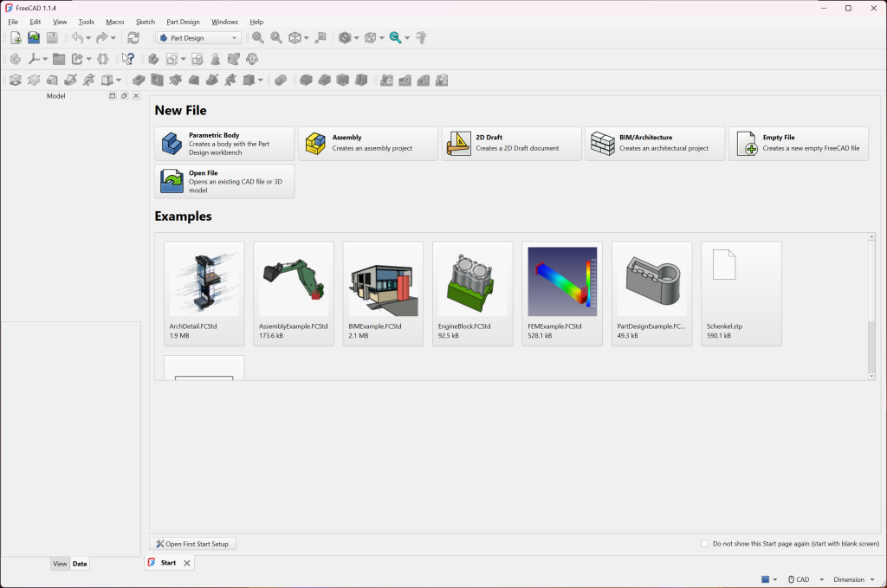Close the Start tab
887x588 pixels.
pos(187,563)
